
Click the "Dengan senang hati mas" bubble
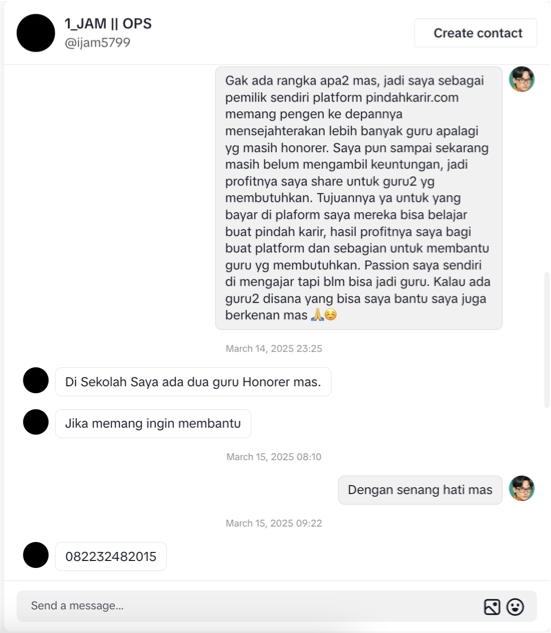pyautogui.click(x=420, y=490)
